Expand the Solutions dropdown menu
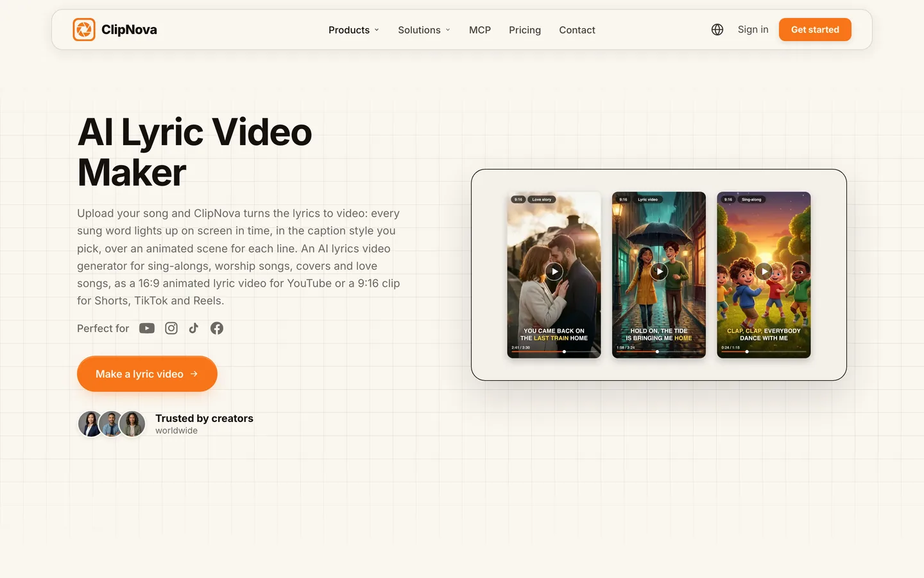The height and width of the screenshot is (578, 924). coord(424,30)
